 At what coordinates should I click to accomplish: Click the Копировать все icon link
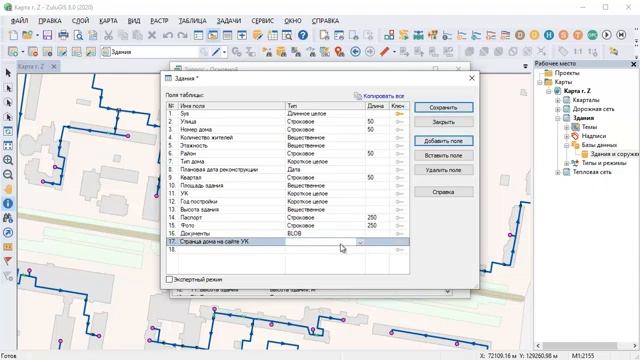(x=379, y=96)
